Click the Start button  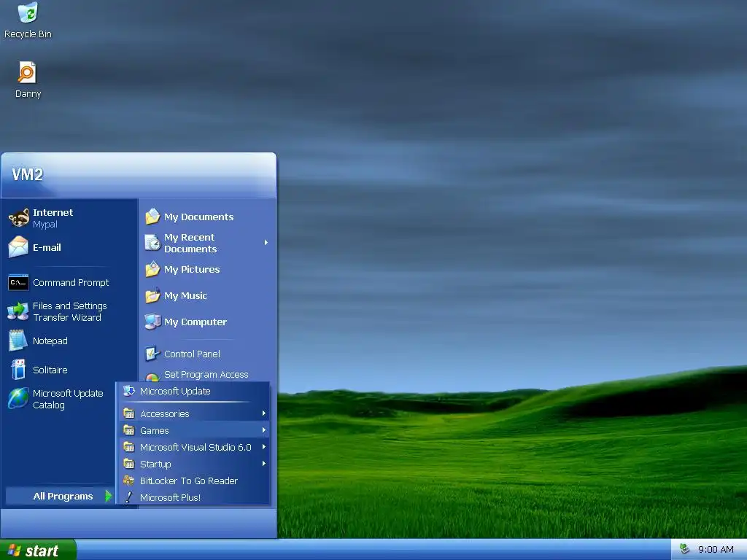pyautogui.click(x=38, y=550)
